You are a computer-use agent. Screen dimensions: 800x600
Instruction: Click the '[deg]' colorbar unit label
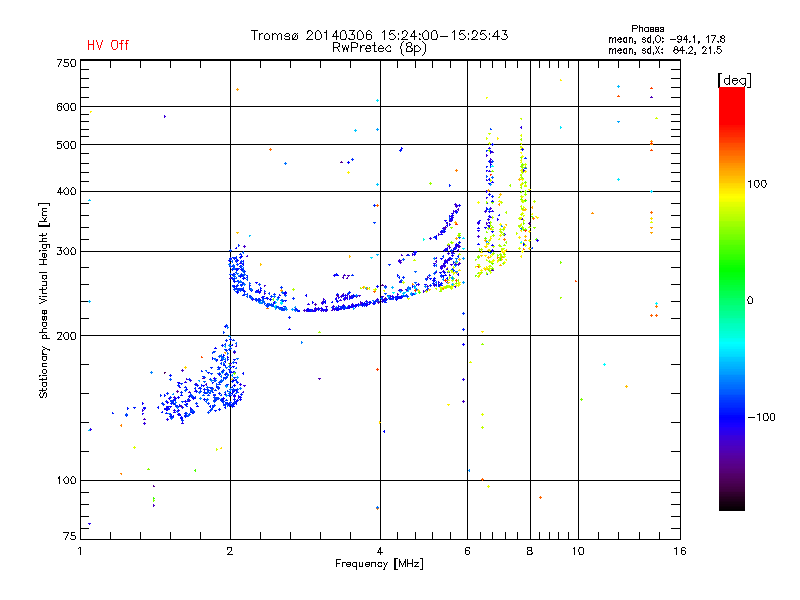coord(734,80)
